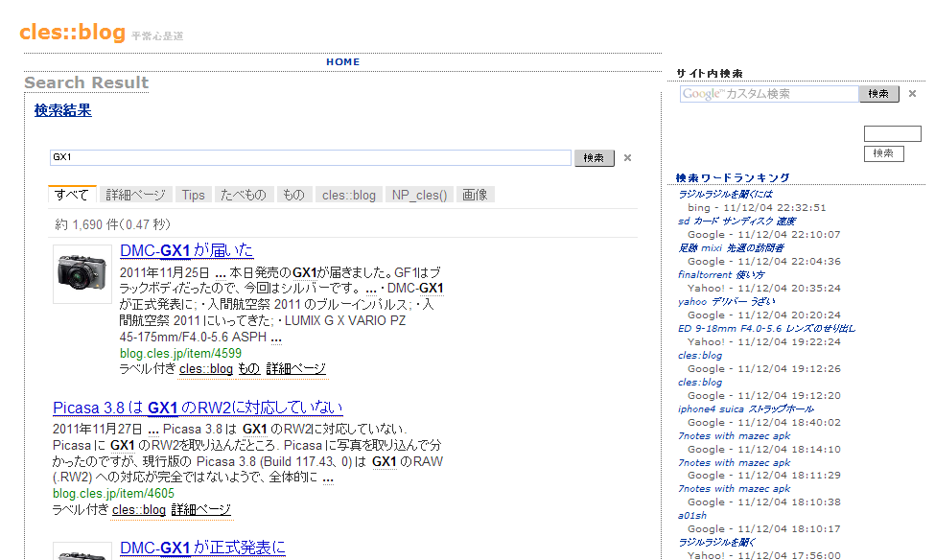Switch to the 詳細ページ tab

pyautogui.click(x=136, y=195)
